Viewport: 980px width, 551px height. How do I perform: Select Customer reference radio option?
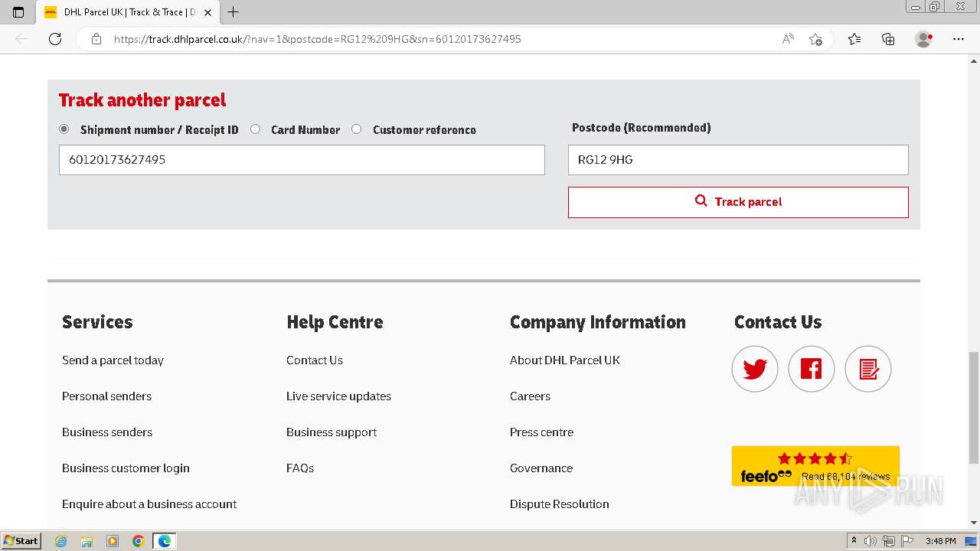[x=357, y=129]
